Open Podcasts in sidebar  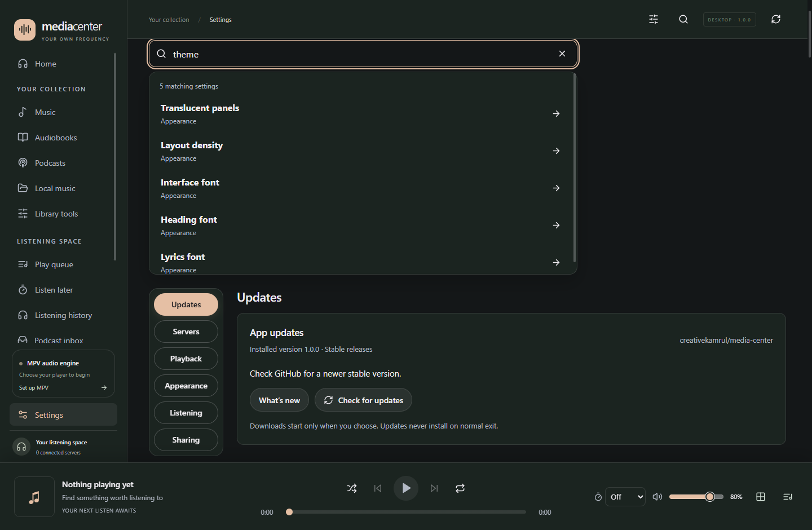coord(62,163)
